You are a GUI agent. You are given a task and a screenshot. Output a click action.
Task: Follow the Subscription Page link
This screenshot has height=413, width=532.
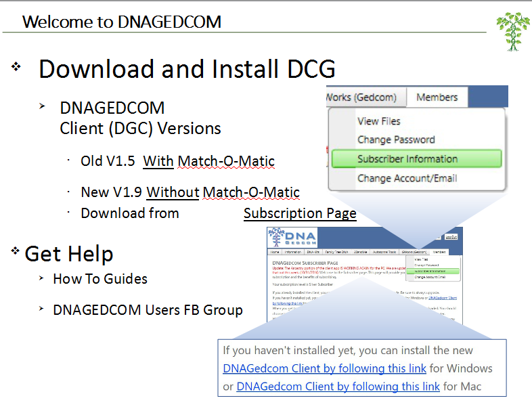pos(300,213)
